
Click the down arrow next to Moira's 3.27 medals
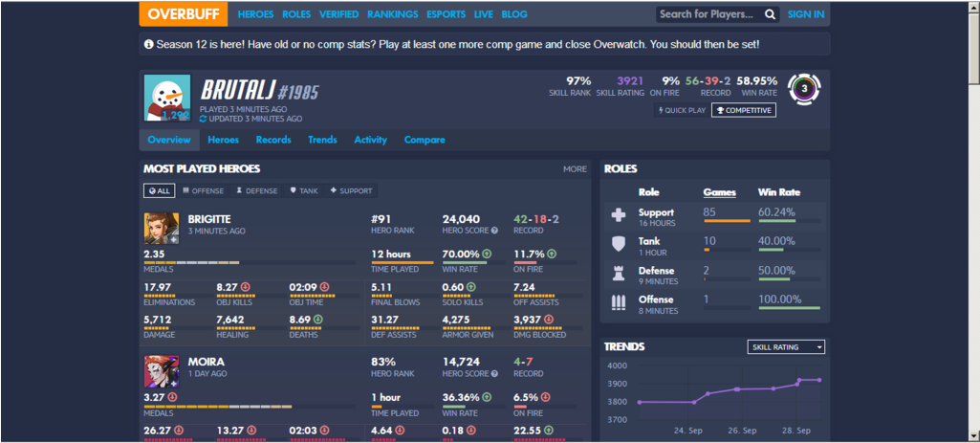tap(172, 397)
